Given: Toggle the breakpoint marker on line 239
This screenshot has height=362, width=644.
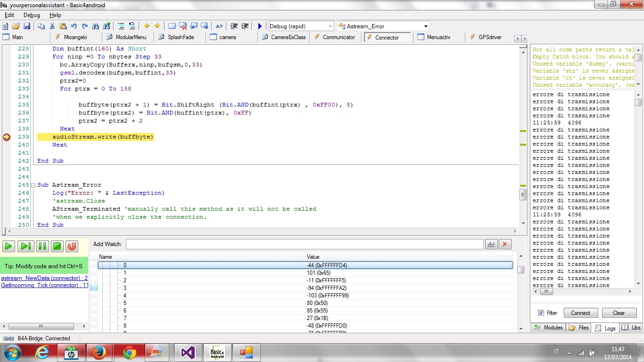Looking at the screenshot, I should click(x=7, y=137).
